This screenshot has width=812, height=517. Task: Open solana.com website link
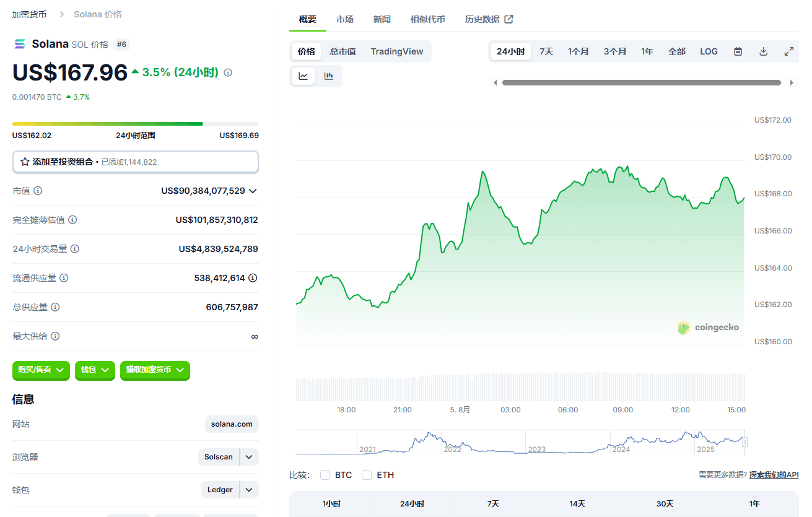(x=232, y=424)
